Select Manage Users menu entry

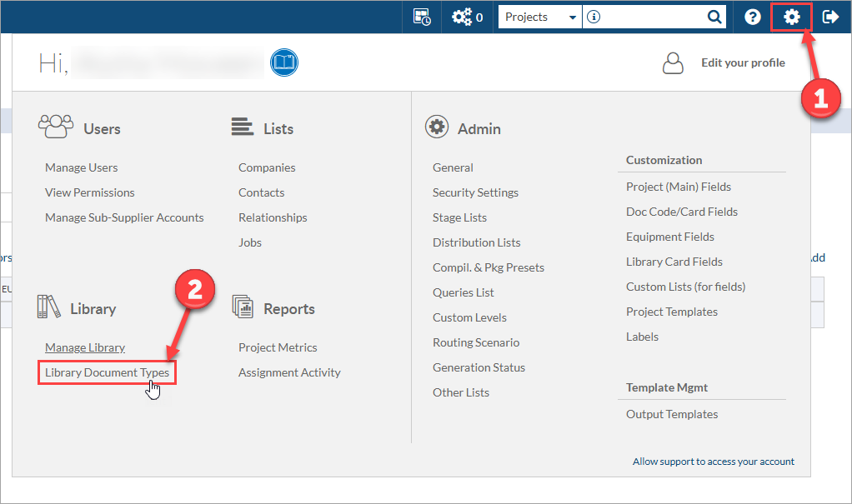pyautogui.click(x=82, y=167)
